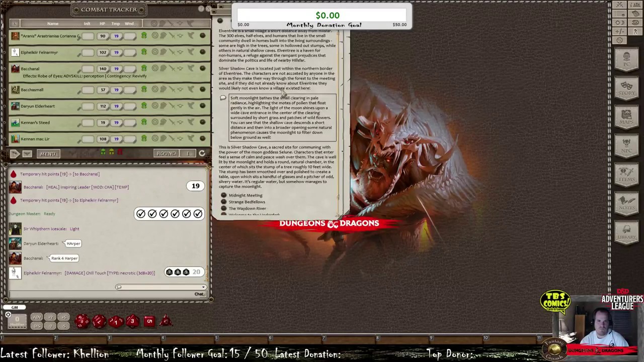Click the combat tracker help icon
This screenshot has width=644, height=362.
click(x=201, y=9)
